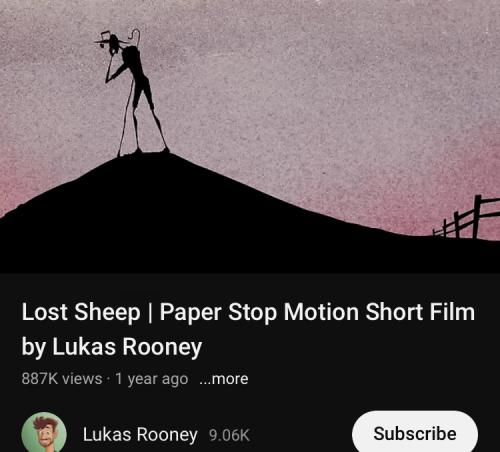Image resolution: width=500 pixels, height=452 pixels.
Task: Tap the 'by Lukas Rooney' title line
Action: (112, 347)
